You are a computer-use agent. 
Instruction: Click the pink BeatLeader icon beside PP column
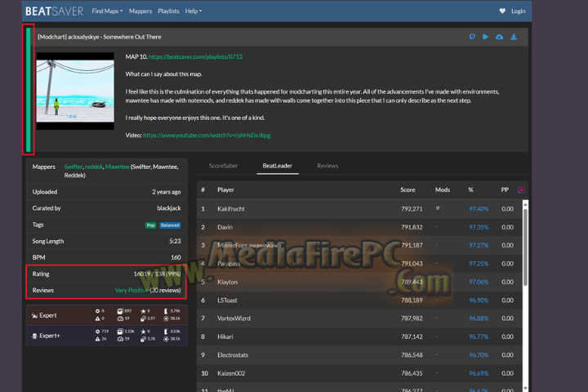pyautogui.click(x=521, y=190)
